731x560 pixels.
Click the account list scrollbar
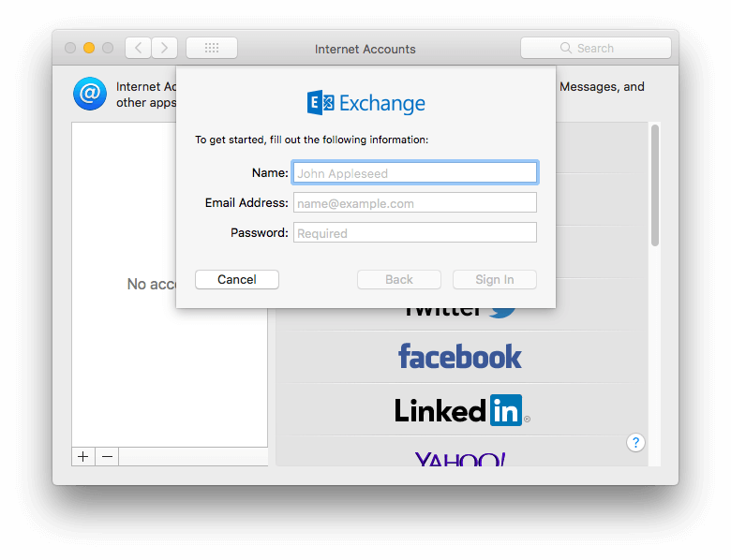click(655, 185)
